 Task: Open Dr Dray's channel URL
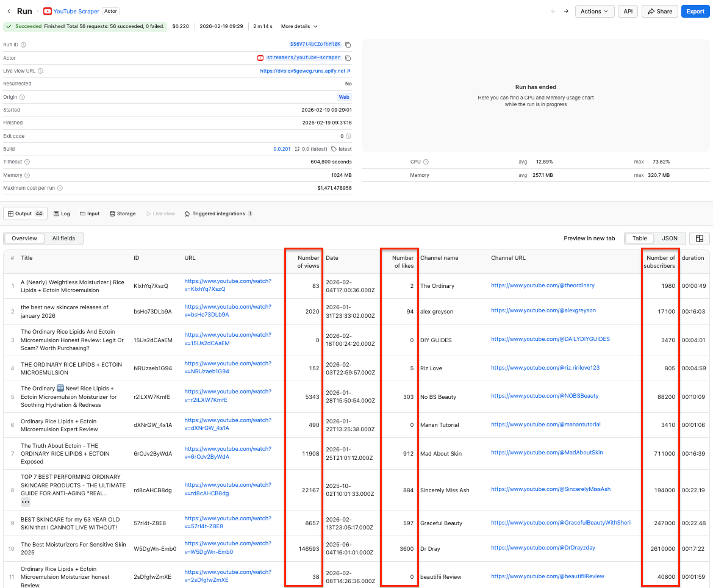(x=542, y=548)
